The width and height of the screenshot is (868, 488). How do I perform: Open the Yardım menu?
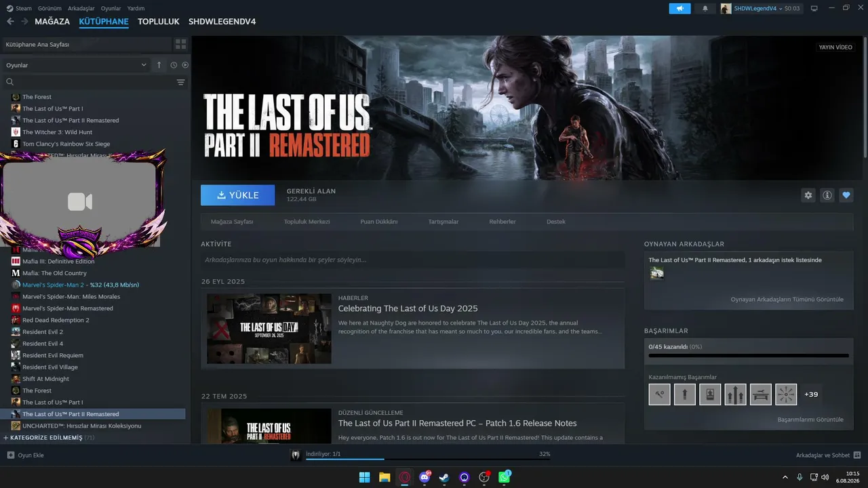pos(136,8)
